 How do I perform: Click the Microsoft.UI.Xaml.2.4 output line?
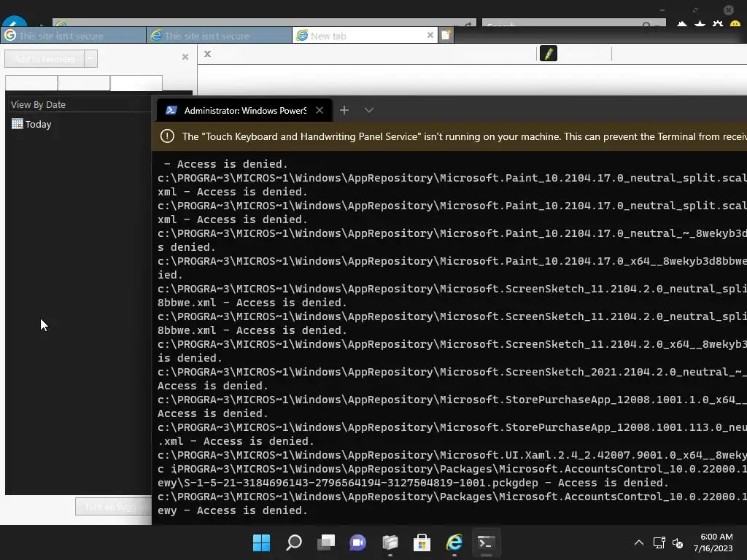[x=452, y=455]
